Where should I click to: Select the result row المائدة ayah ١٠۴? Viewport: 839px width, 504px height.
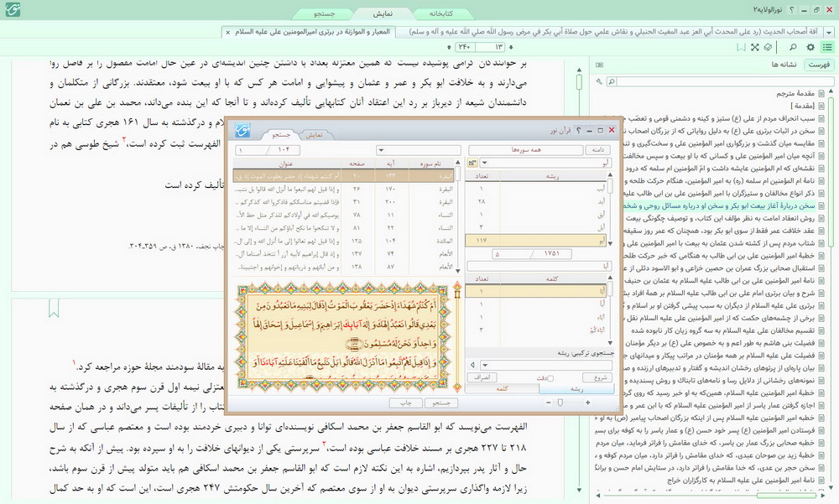tap(344, 241)
